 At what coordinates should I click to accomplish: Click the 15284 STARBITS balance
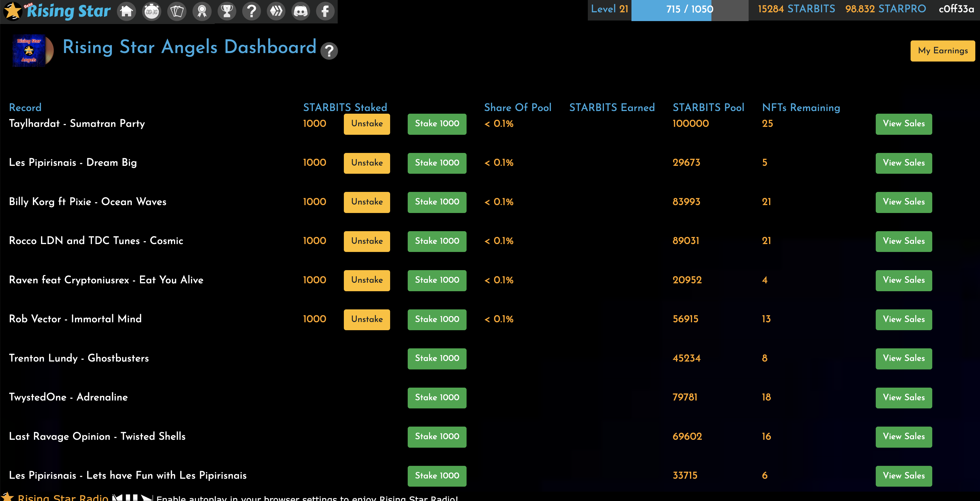point(796,9)
